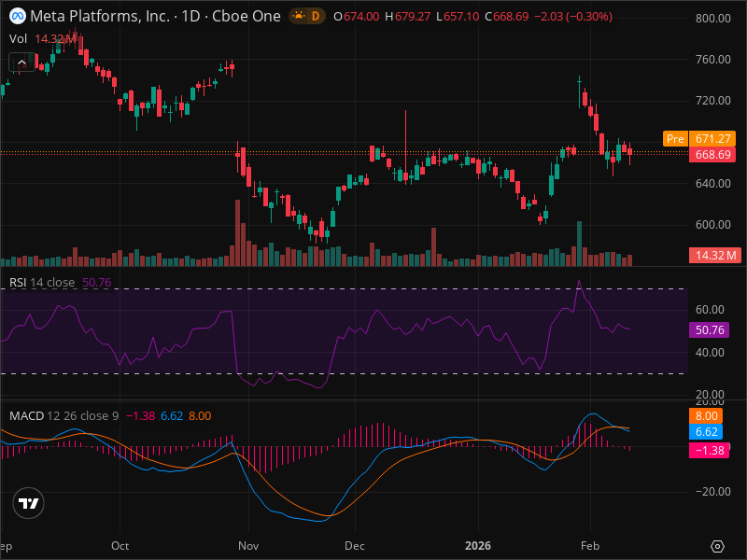Click the Oct label on time axis

[120, 546]
